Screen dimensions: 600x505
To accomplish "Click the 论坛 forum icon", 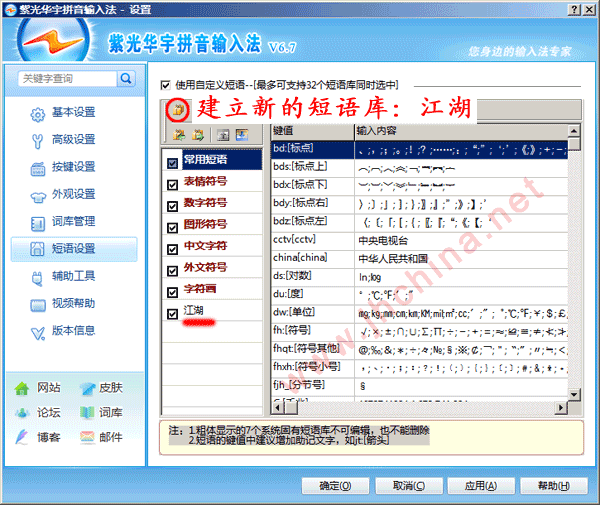I will click(23, 413).
